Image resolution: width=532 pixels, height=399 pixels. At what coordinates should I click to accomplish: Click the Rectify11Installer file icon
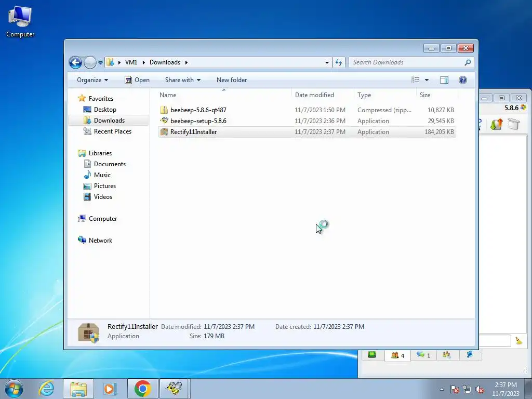coord(164,131)
